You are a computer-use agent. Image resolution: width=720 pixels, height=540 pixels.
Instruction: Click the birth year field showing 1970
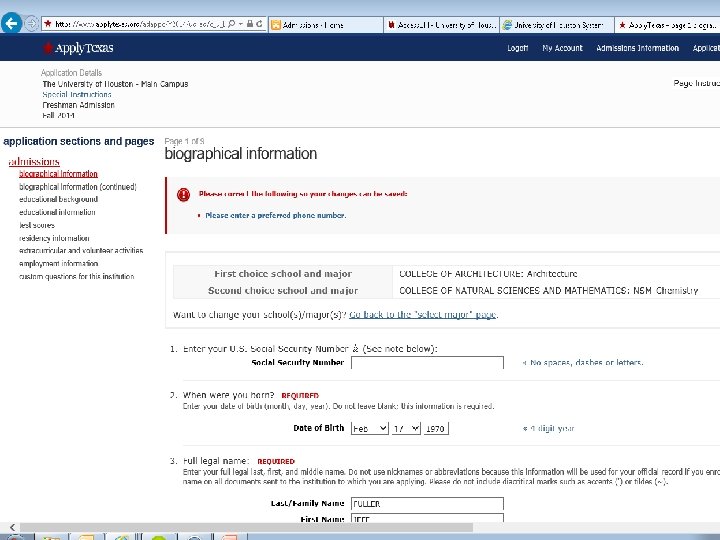tap(436, 428)
